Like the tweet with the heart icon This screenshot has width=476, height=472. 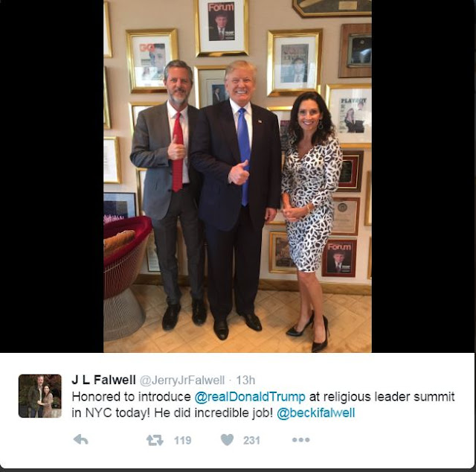pyautogui.click(x=227, y=440)
